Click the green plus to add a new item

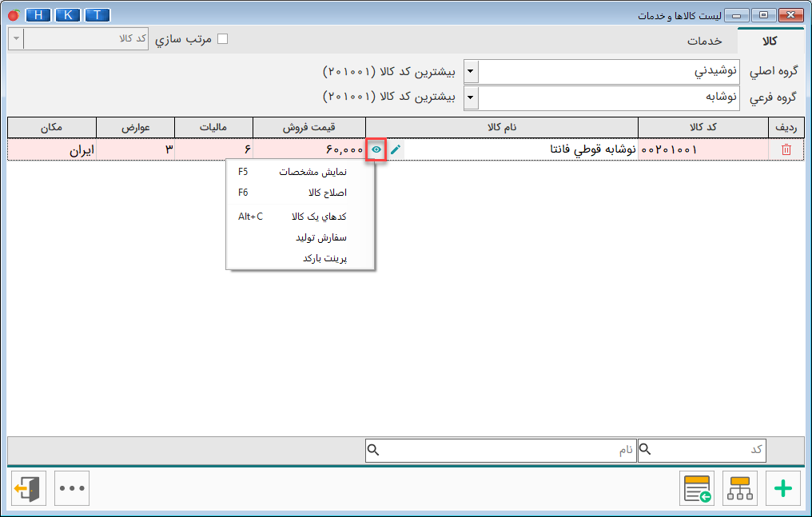pos(783,487)
